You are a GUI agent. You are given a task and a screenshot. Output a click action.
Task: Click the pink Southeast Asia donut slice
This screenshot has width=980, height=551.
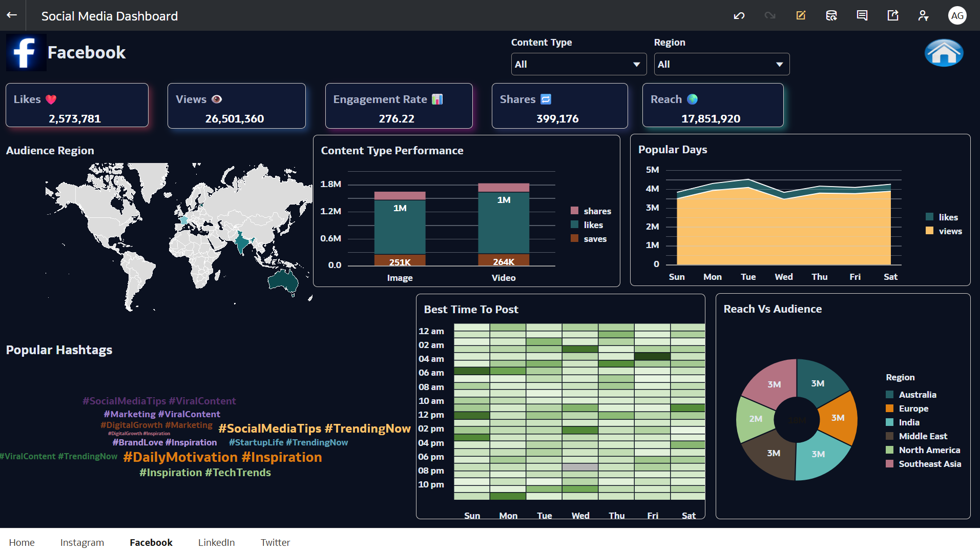click(774, 383)
